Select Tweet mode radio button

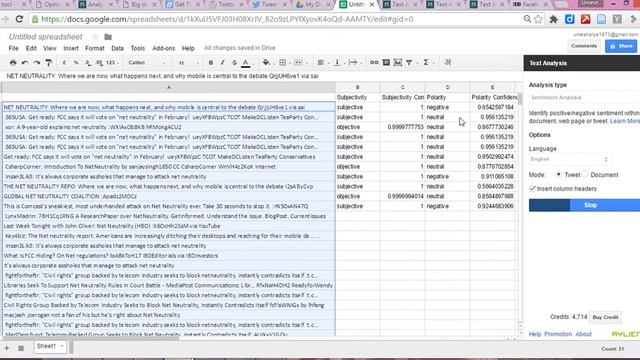pyautogui.click(x=558, y=174)
